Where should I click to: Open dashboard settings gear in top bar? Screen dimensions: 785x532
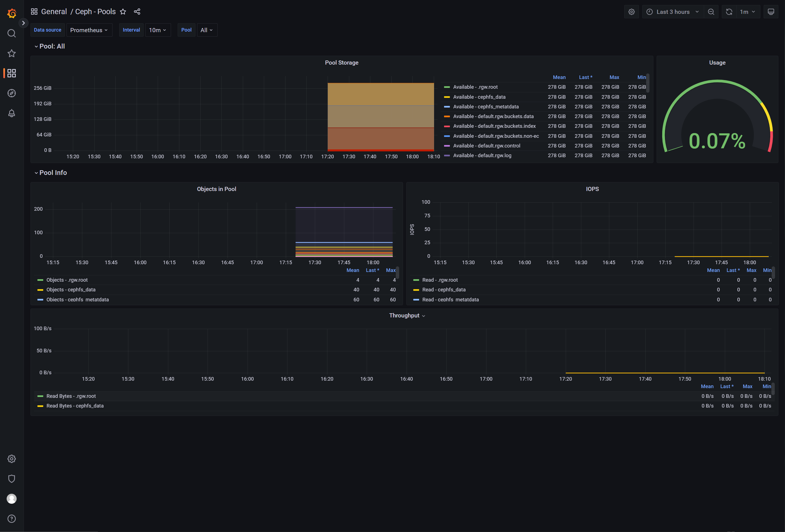click(x=631, y=12)
